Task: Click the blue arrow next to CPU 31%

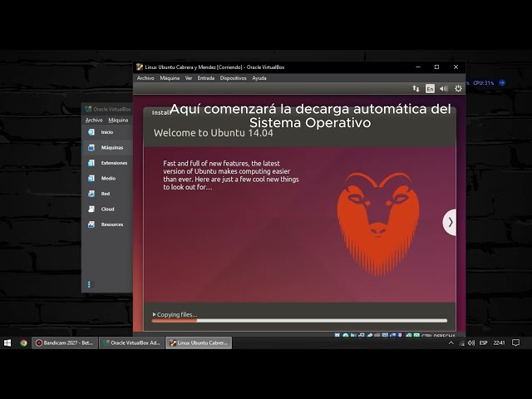Action: tap(502, 83)
